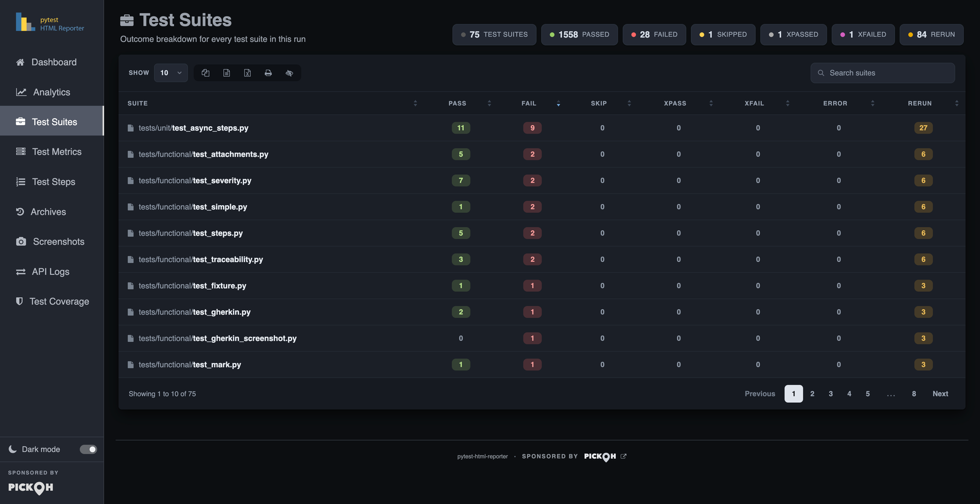Click pass count 11 for test_async_steps.py

(461, 128)
